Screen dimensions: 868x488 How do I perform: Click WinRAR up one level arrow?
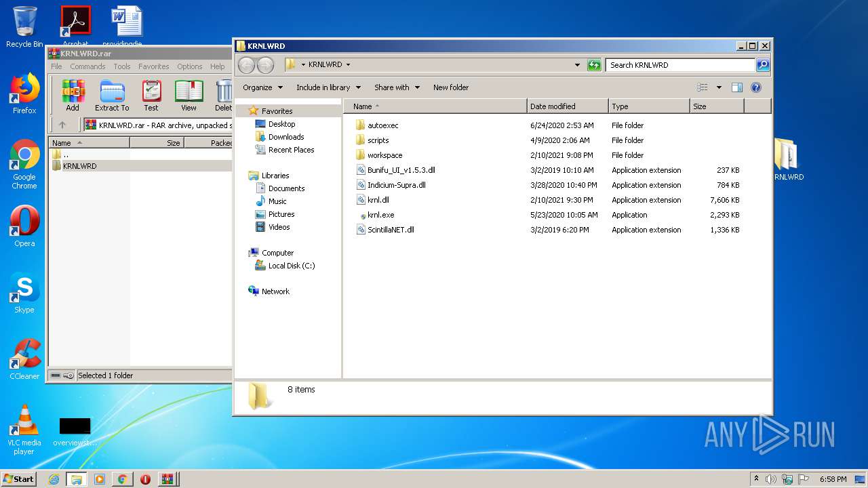click(x=62, y=125)
